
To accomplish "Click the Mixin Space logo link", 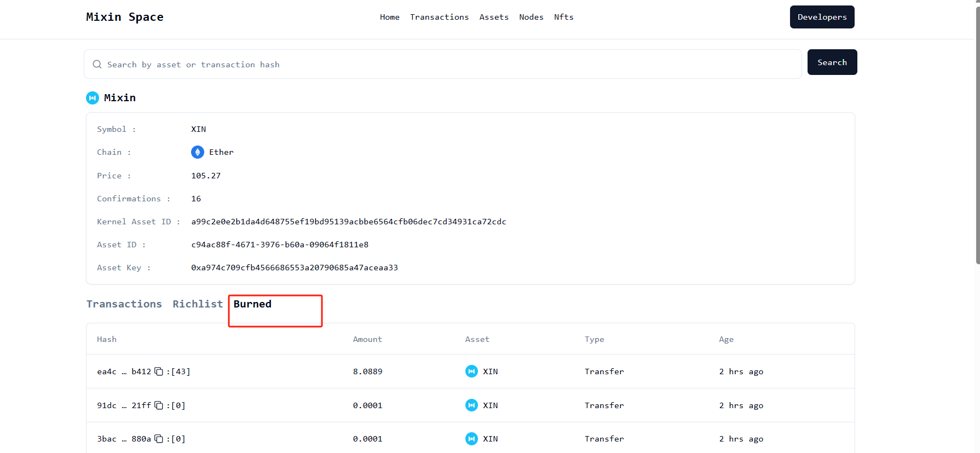I will 125,17.
